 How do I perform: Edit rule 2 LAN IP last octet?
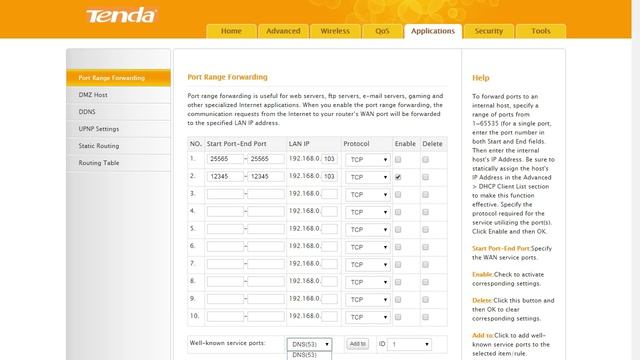tap(329, 177)
